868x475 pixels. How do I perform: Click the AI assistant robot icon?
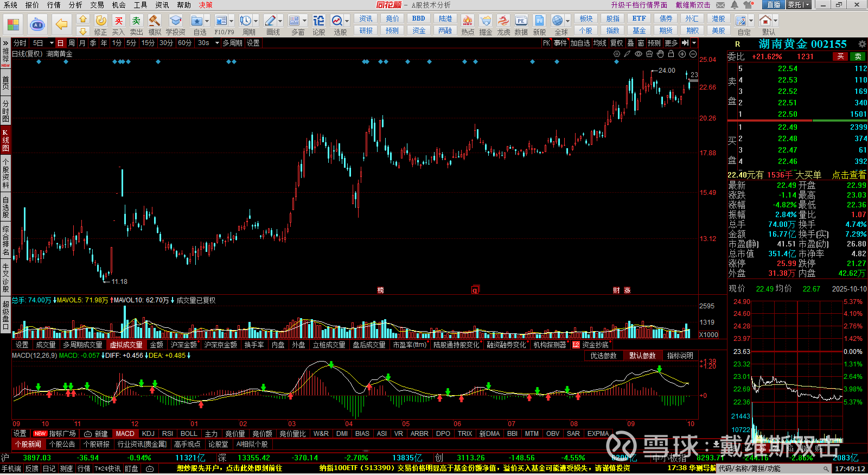click(x=37, y=24)
